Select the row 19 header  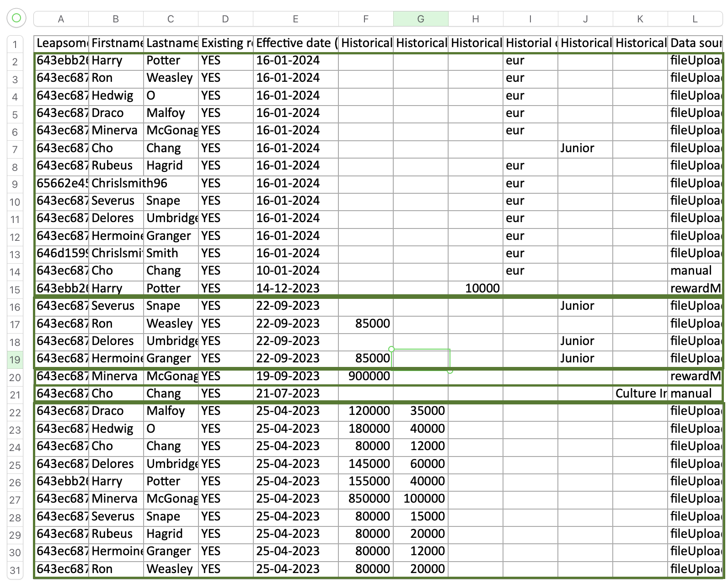click(15, 360)
